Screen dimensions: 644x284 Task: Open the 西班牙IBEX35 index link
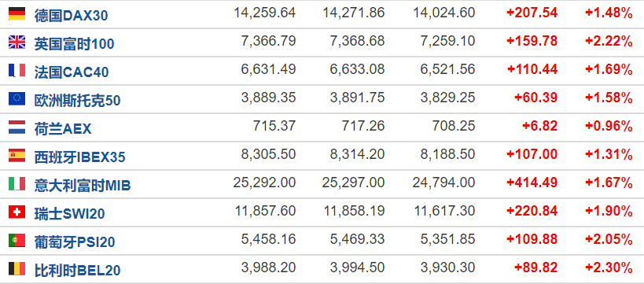[79, 157]
